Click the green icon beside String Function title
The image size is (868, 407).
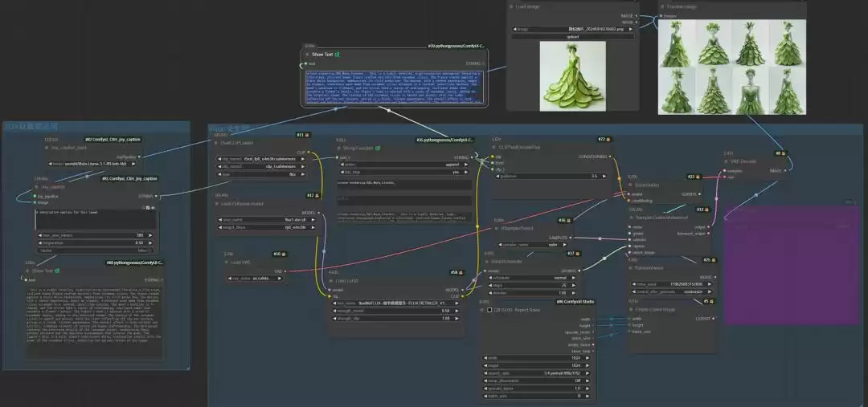(378, 149)
